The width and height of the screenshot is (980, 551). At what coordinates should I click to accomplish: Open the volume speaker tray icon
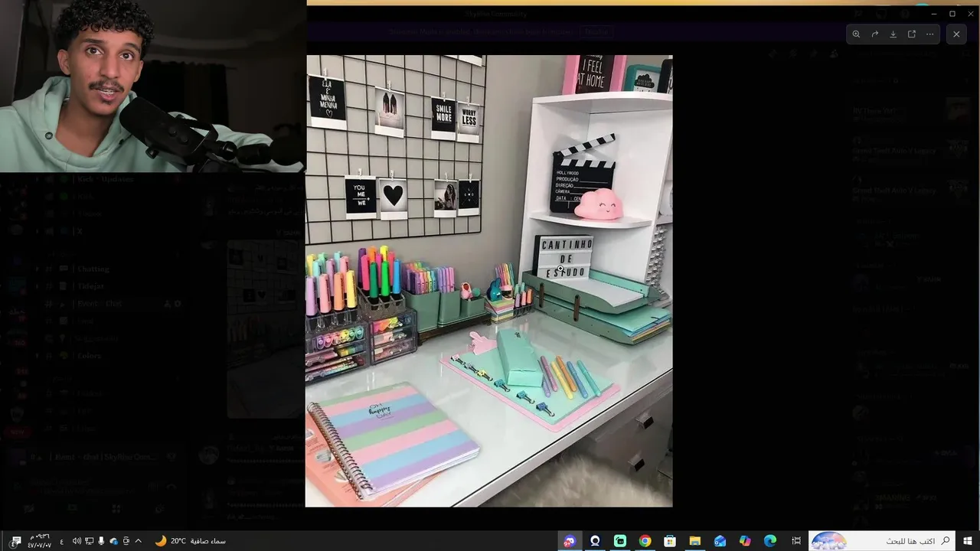coord(77,541)
